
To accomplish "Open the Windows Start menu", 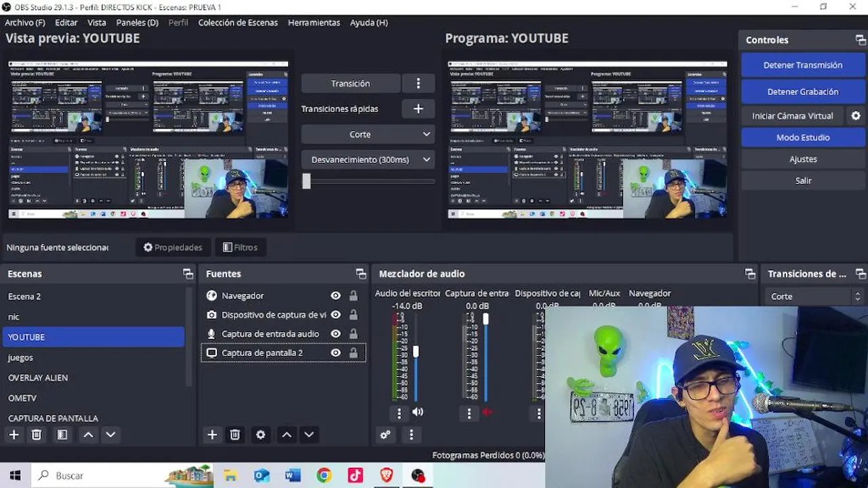I will click(x=15, y=476).
